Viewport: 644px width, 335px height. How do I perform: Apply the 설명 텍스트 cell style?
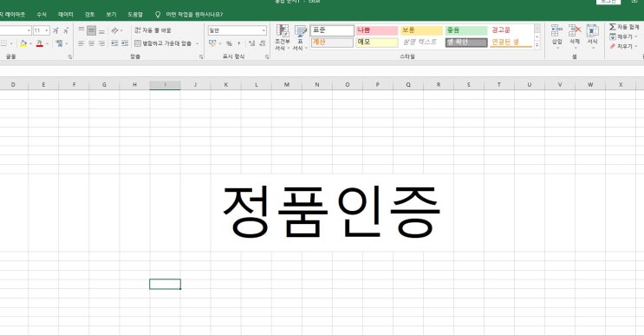(x=421, y=43)
